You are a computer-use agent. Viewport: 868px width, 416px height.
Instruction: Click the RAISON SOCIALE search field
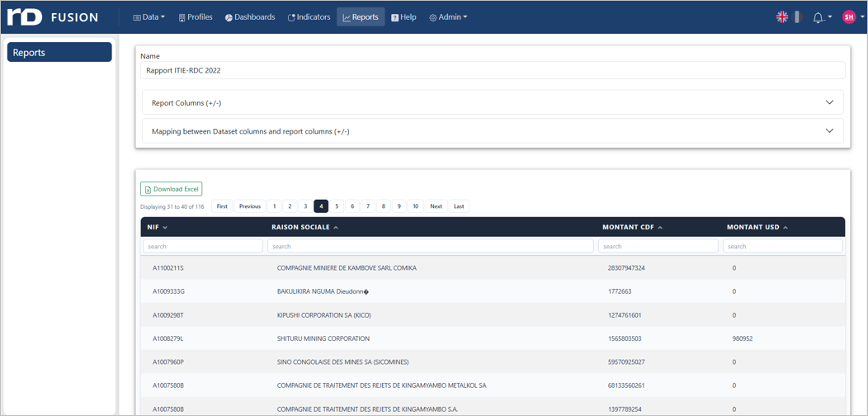431,246
